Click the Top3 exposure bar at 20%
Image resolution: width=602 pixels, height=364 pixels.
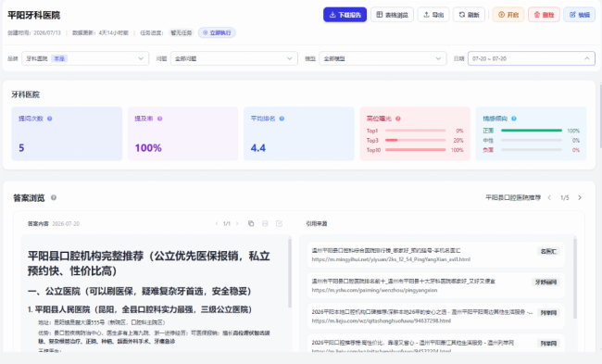point(416,140)
